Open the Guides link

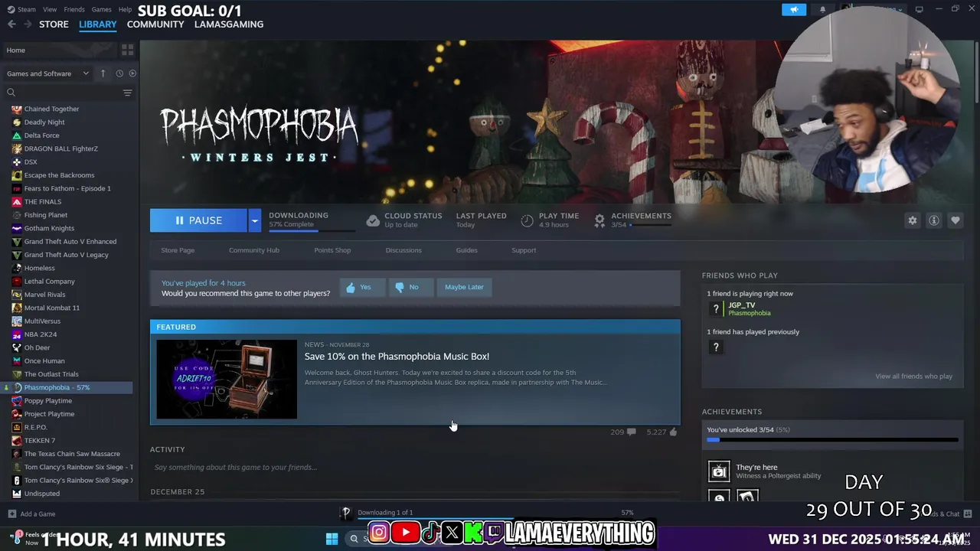pos(466,250)
